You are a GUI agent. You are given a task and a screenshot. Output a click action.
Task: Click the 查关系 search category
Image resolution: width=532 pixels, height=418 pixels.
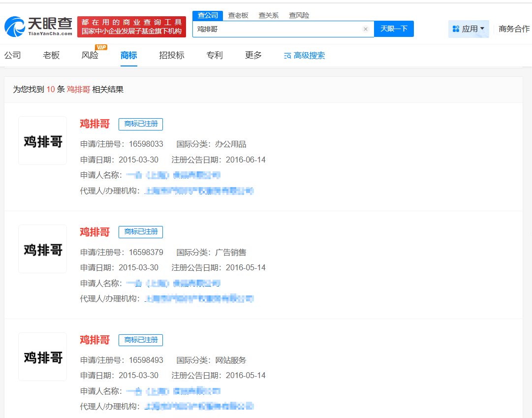pos(268,15)
